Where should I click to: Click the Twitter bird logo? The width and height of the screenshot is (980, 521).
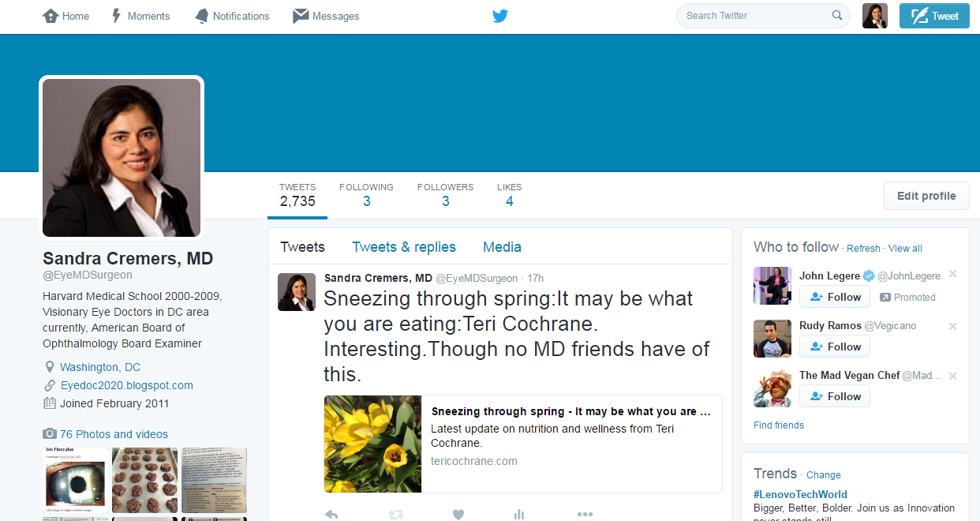pyautogui.click(x=500, y=16)
